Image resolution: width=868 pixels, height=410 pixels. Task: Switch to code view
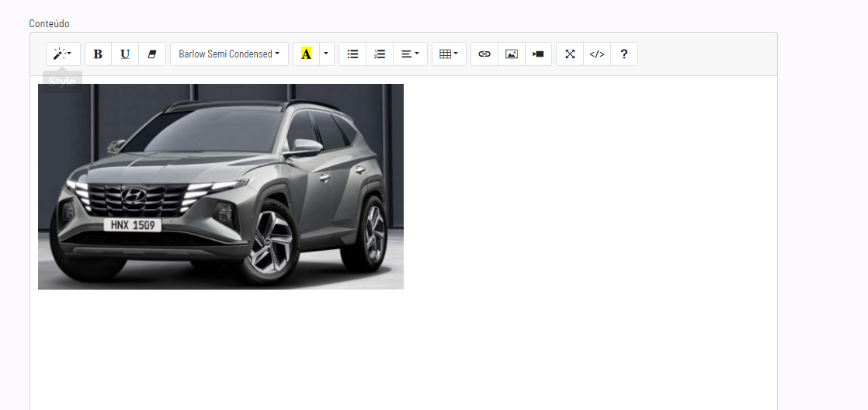597,54
